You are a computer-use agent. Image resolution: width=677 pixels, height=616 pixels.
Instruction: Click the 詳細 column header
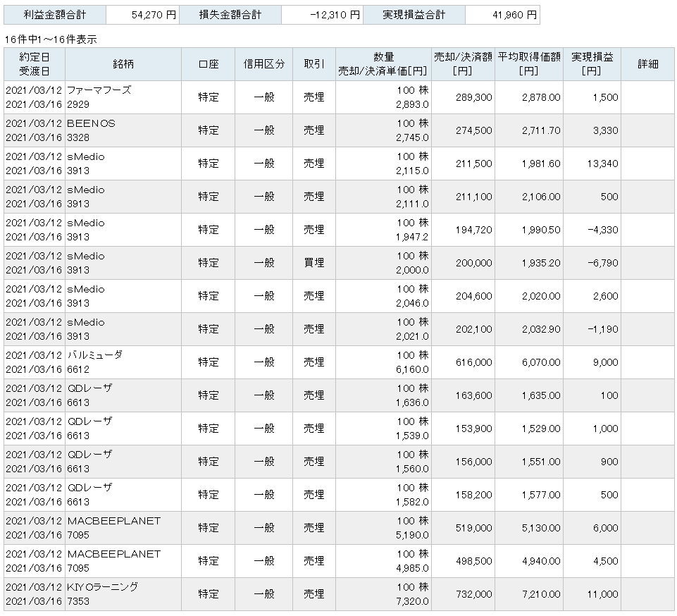point(647,64)
